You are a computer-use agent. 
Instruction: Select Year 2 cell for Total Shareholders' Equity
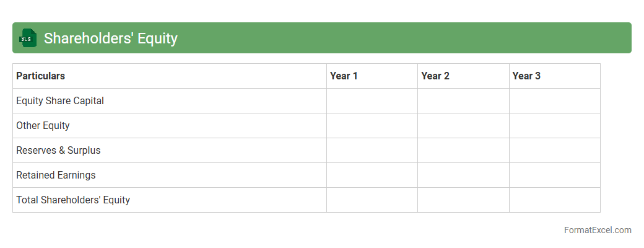coord(463,200)
